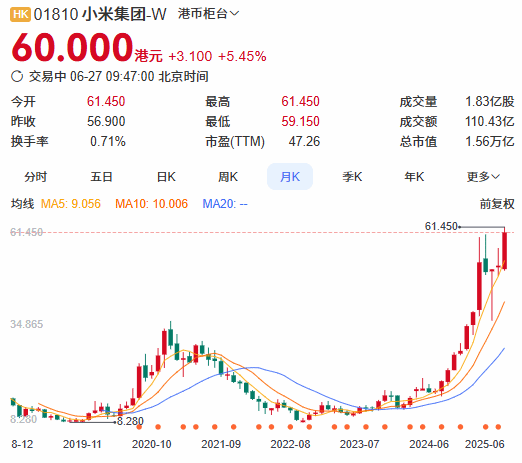The width and height of the screenshot is (522, 463).
Task: Click the MA20 indicator label
Action: click(225, 204)
